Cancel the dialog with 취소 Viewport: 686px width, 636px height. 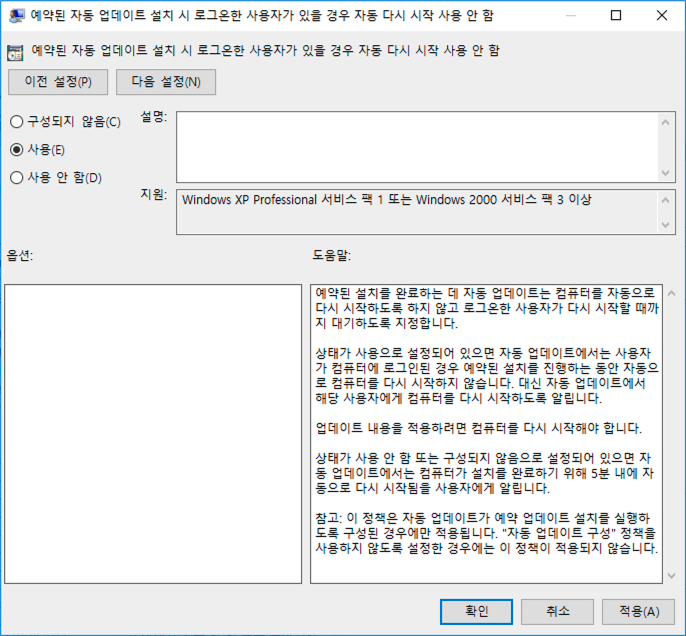coord(557,611)
